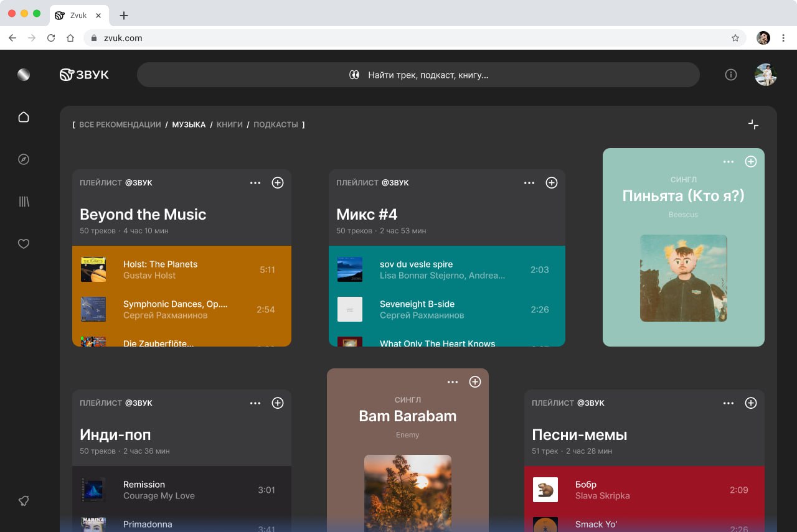The height and width of the screenshot is (532, 797).
Task: Open three-dots menu on Bam Barabam single
Action: (453, 382)
